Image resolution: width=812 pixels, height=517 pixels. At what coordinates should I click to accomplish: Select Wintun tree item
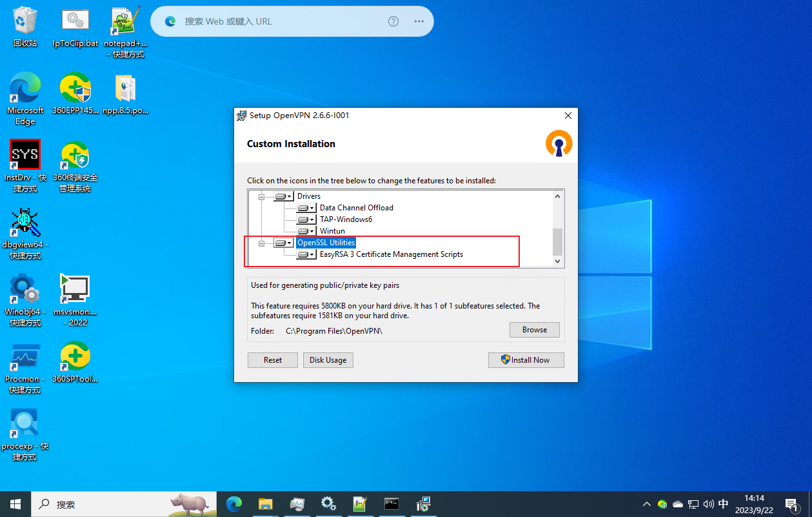[332, 231]
